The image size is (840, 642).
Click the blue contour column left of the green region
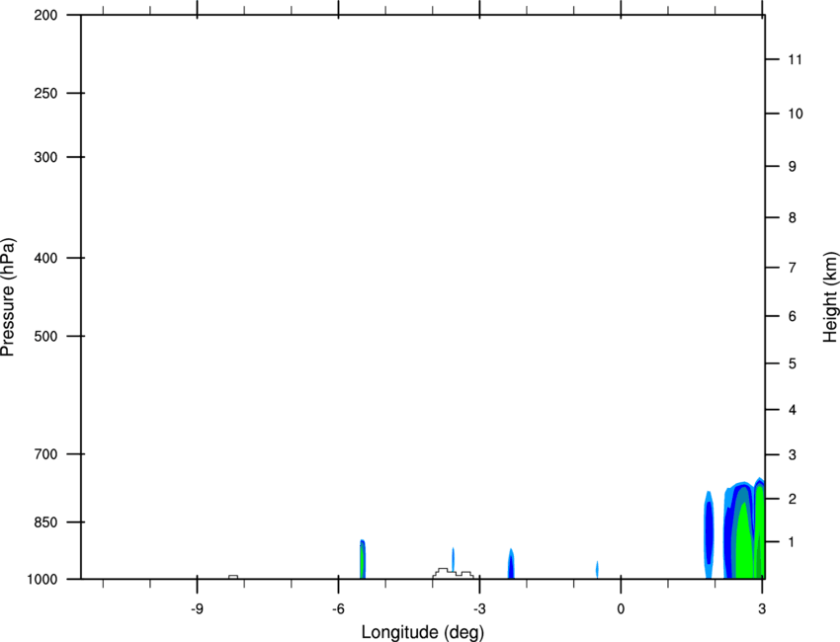point(709,534)
